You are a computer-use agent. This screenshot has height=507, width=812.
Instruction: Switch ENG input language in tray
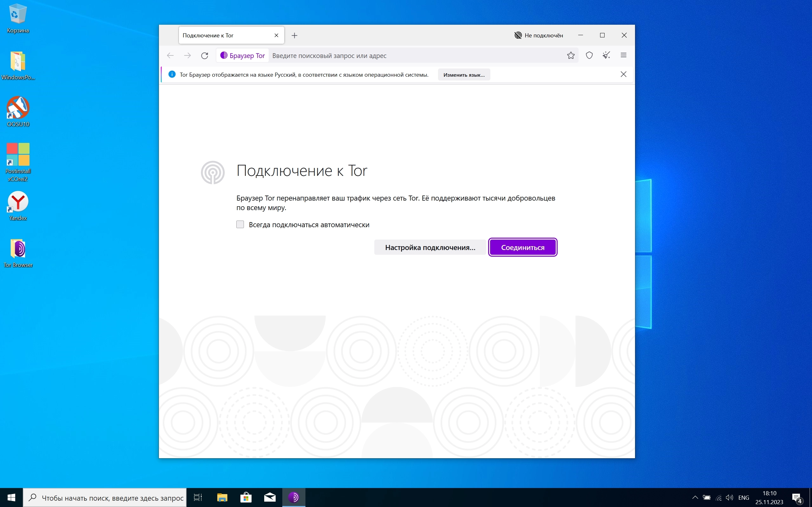point(743,497)
